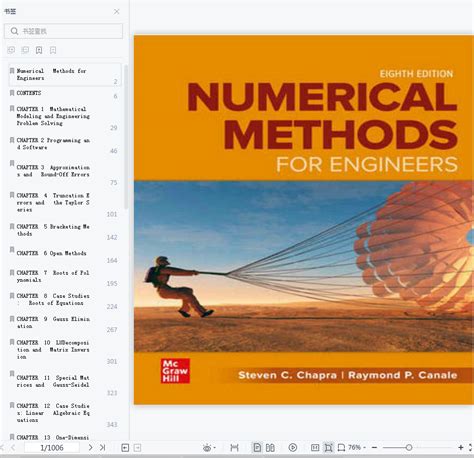This screenshot has width=474, height=458.
Task: Go to the previous page arrow
Action: coord(13,448)
